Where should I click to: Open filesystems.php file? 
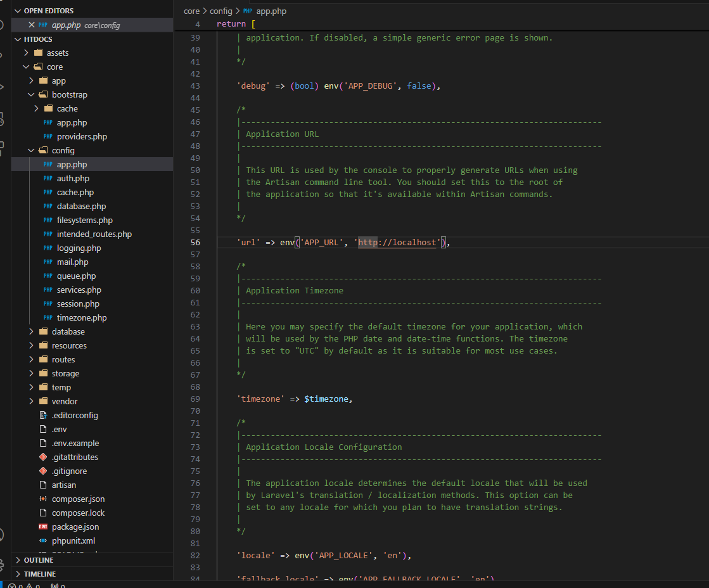(85, 220)
